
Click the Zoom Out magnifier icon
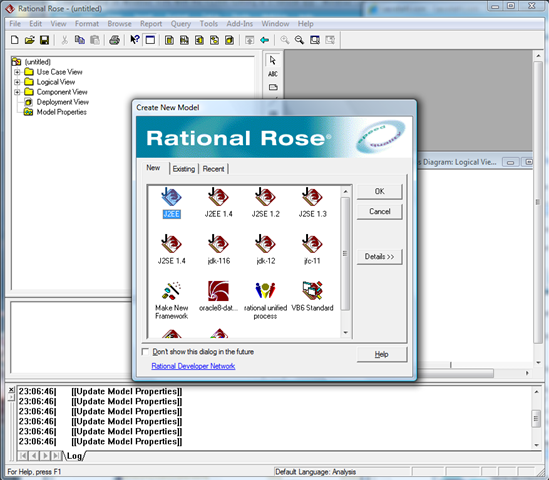click(x=299, y=40)
